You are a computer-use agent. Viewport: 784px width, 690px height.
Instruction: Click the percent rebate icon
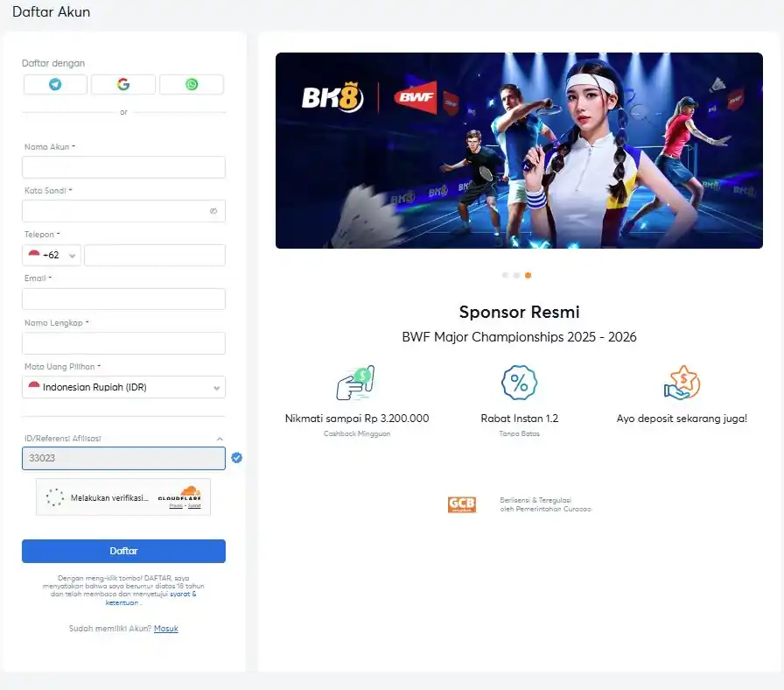(519, 383)
